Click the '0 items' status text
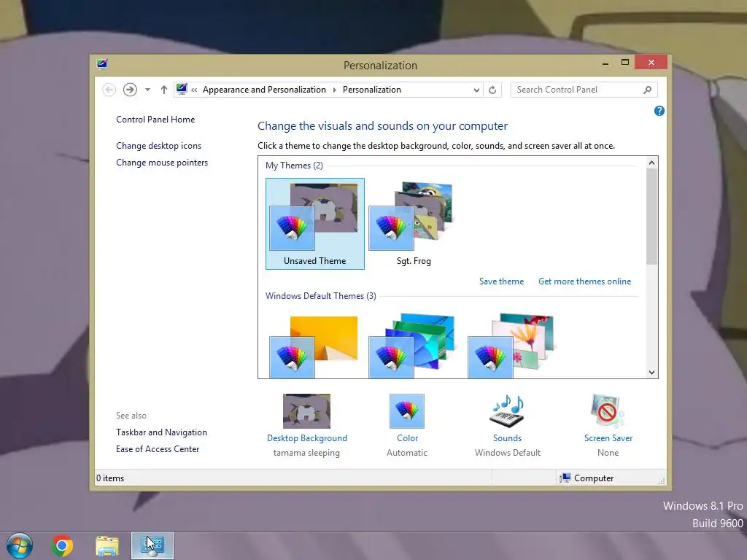 (110, 478)
